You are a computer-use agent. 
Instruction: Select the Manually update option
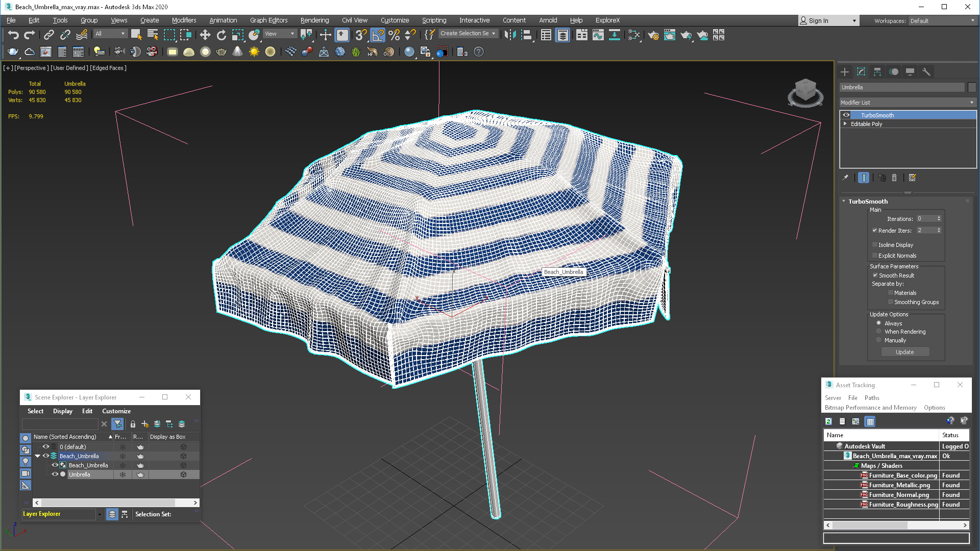pos(878,340)
